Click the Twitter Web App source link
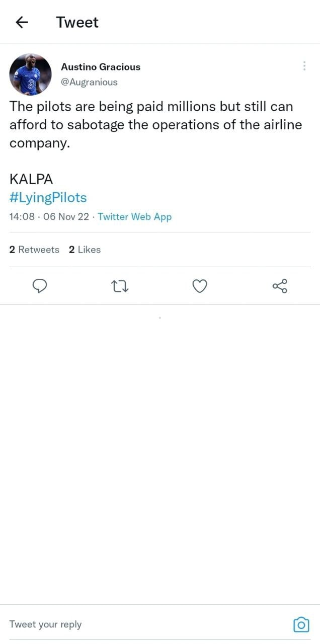Screen dimensions: 320x644 134,217
